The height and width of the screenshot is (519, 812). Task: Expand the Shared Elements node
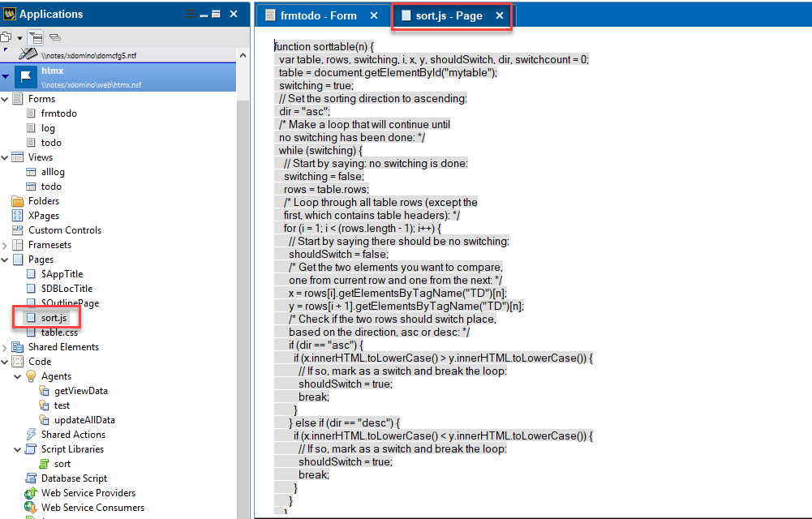pos(5,347)
